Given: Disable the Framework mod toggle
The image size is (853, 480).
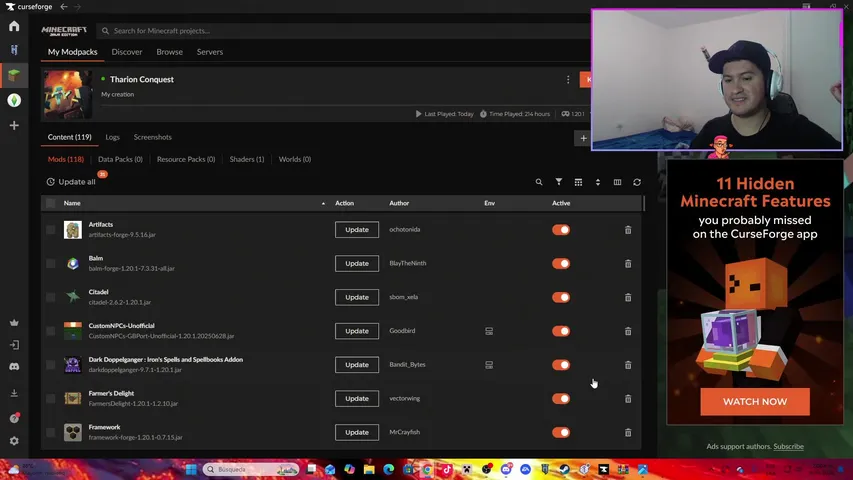Looking at the screenshot, I should click(561, 432).
